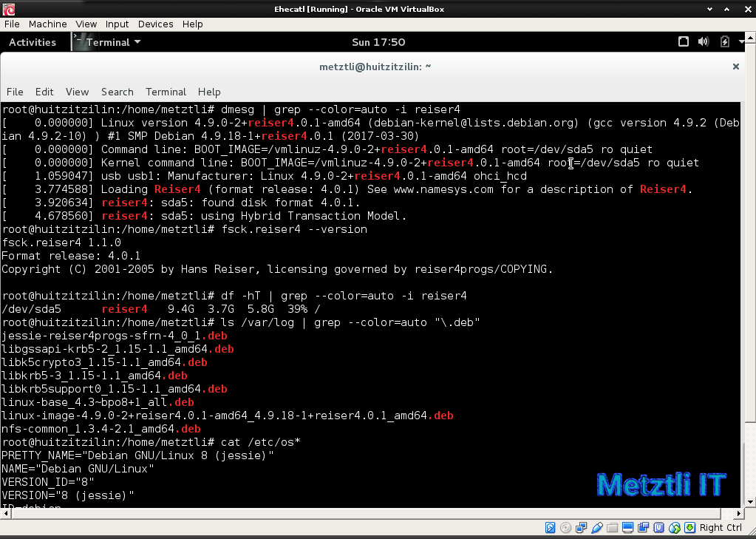Click jessie-reiser4progs-sfrn-4_0_1.deb filename
The width and height of the screenshot is (756, 539).
(x=115, y=336)
